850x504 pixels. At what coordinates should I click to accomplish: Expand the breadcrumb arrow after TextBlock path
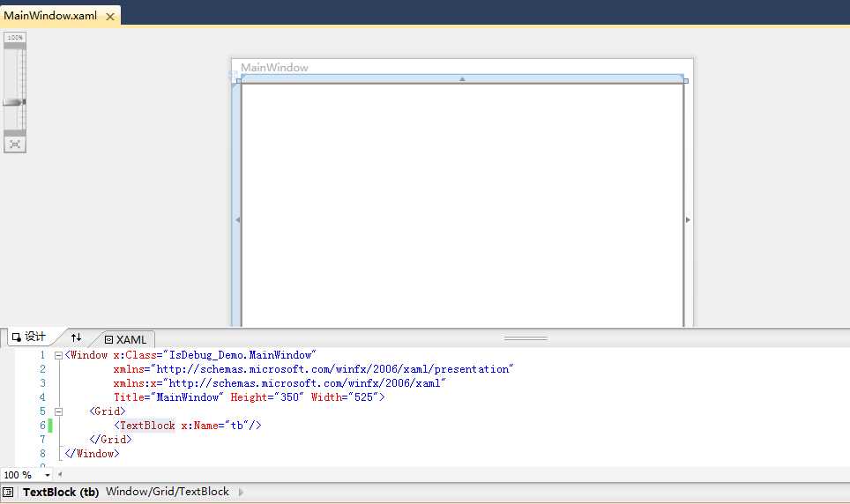click(x=241, y=492)
